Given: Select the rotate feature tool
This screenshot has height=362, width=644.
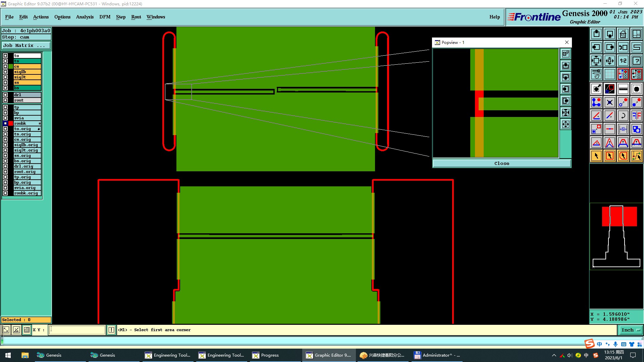Looking at the screenshot, I should (623, 116).
